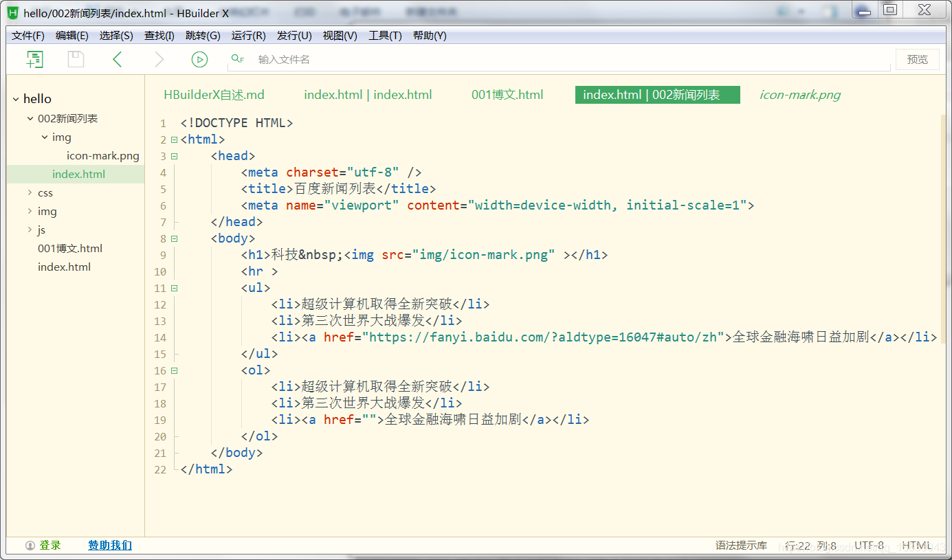Switch to the HBuilderX自述.md tab

click(x=214, y=95)
